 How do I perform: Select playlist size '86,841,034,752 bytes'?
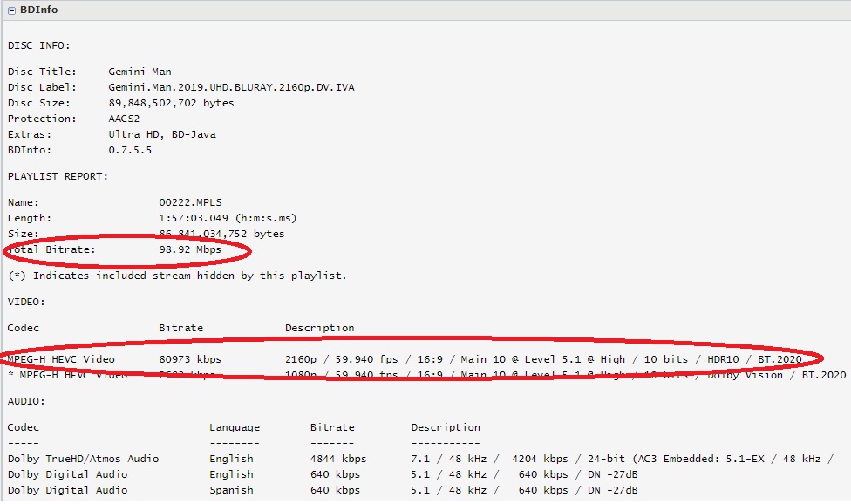point(222,234)
